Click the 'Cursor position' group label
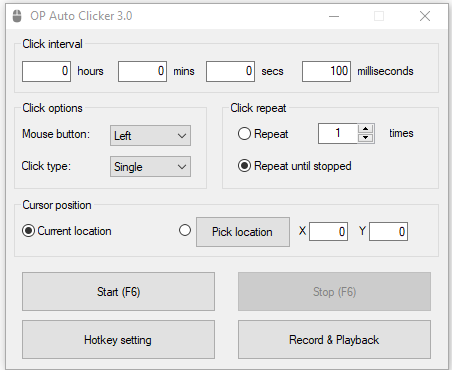This screenshot has height=374, width=454. 57,205
